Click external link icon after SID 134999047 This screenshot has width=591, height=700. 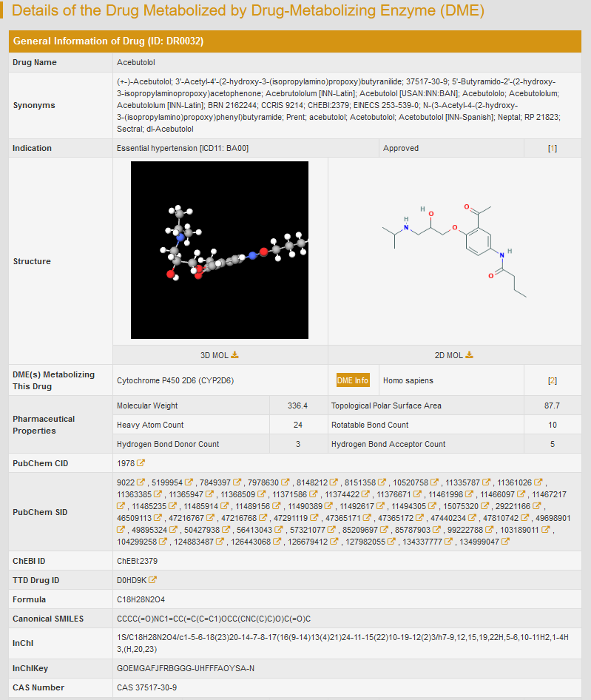505,542
